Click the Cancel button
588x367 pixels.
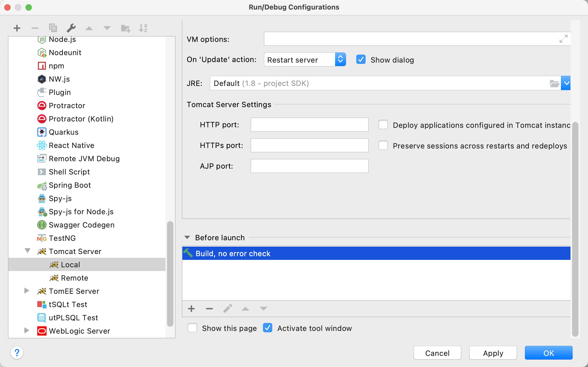437,353
